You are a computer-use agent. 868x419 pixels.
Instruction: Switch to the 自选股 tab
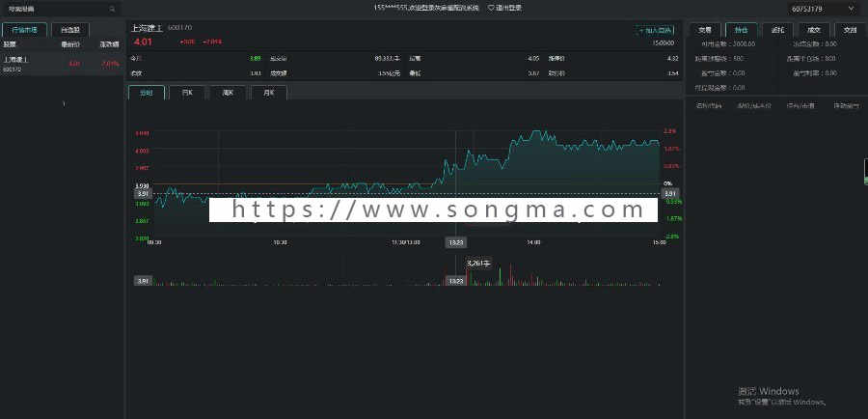point(69,30)
